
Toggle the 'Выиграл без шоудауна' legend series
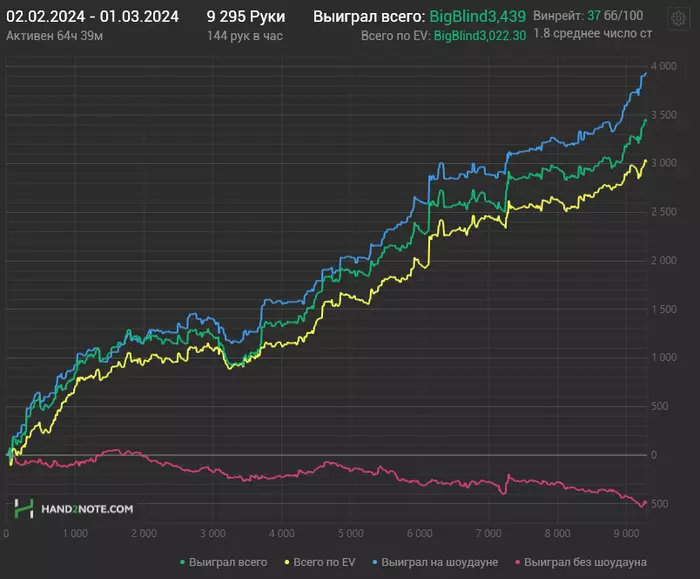[x=581, y=562]
